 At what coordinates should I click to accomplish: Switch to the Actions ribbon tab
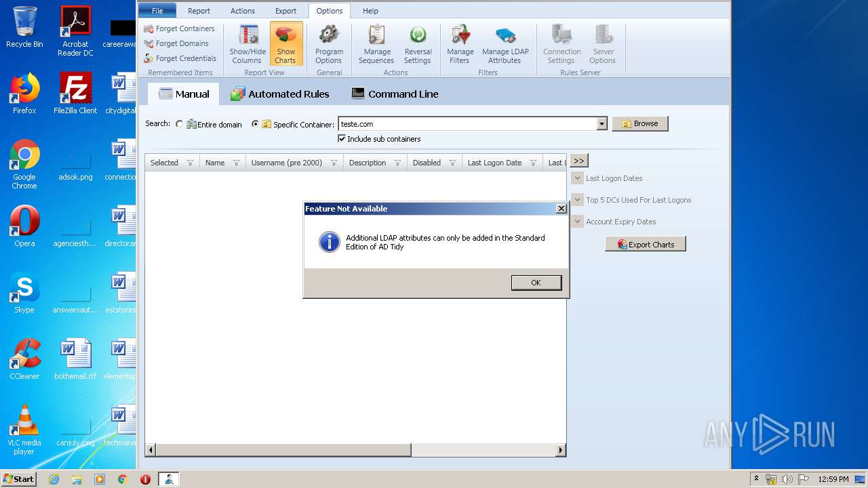coord(243,11)
